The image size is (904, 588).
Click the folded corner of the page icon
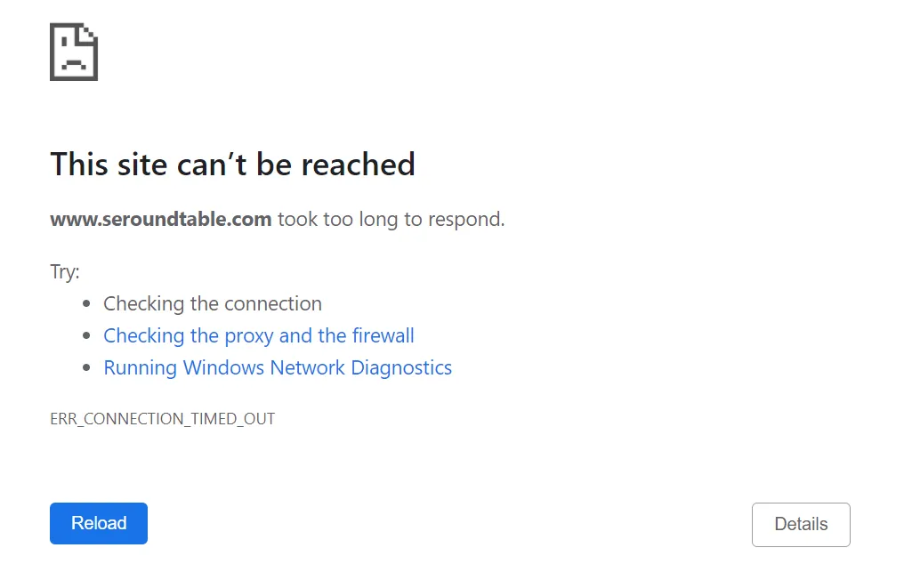pyautogui.click(x=88, y=33)
